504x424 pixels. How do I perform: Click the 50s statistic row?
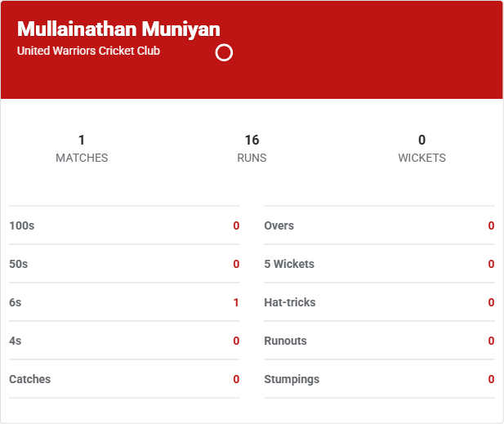coord(124,264)
